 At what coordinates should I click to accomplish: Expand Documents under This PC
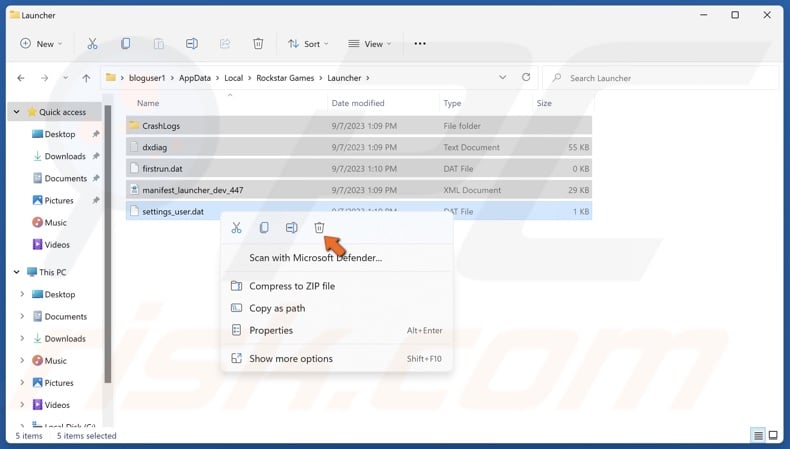[22, 316]
